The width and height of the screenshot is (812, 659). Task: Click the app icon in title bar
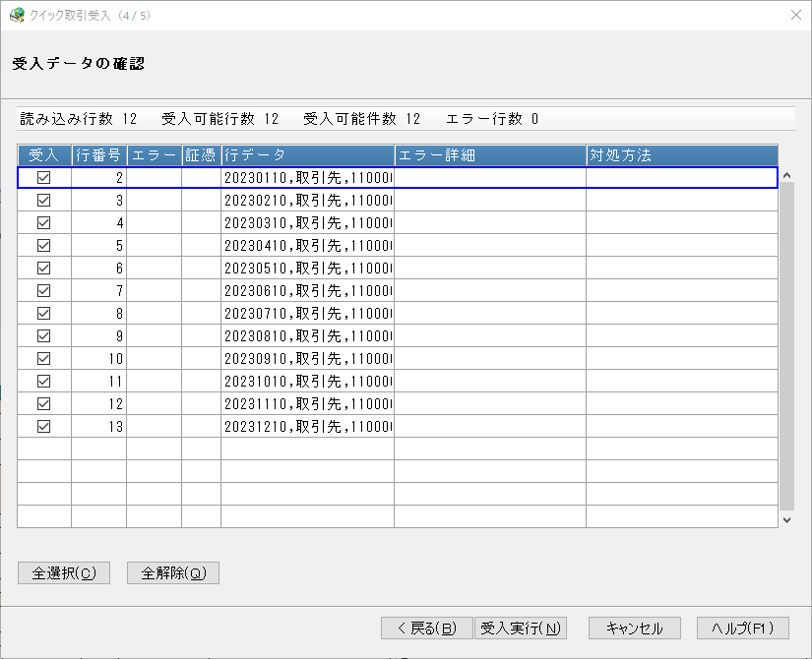point(17,16)
